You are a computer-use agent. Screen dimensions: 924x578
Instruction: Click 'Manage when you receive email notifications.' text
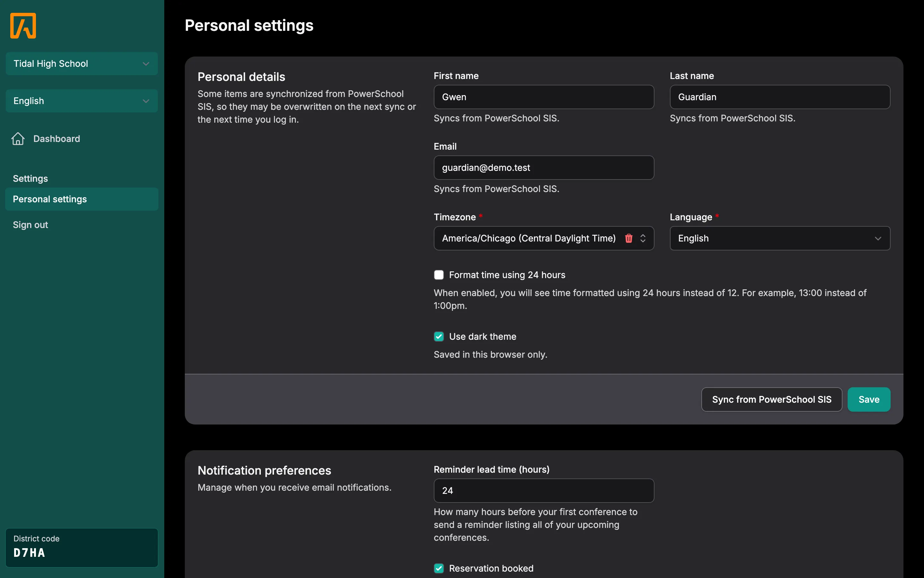(295, 487)
